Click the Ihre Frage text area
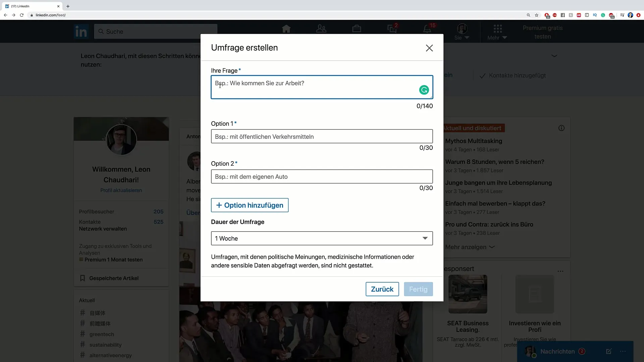 (322, 87)
